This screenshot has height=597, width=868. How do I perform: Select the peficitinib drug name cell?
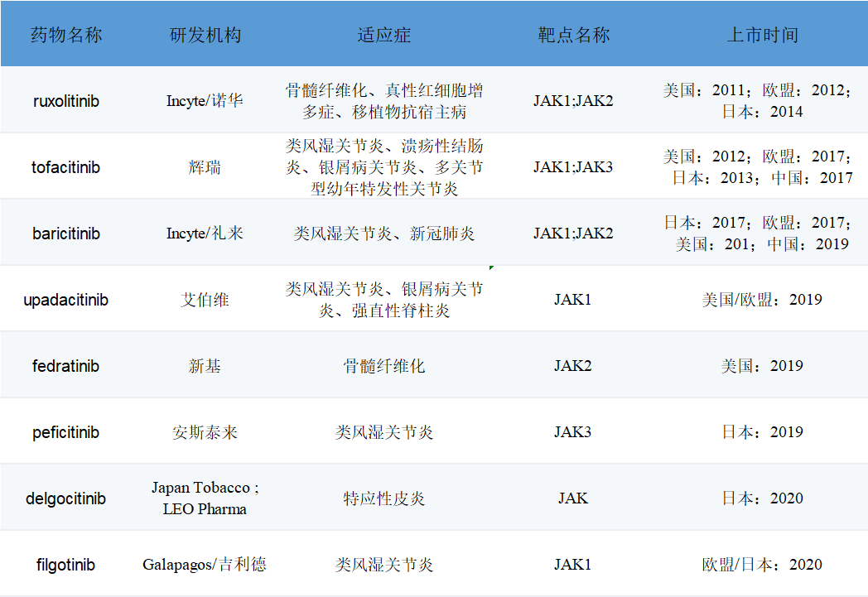point(66,432)
